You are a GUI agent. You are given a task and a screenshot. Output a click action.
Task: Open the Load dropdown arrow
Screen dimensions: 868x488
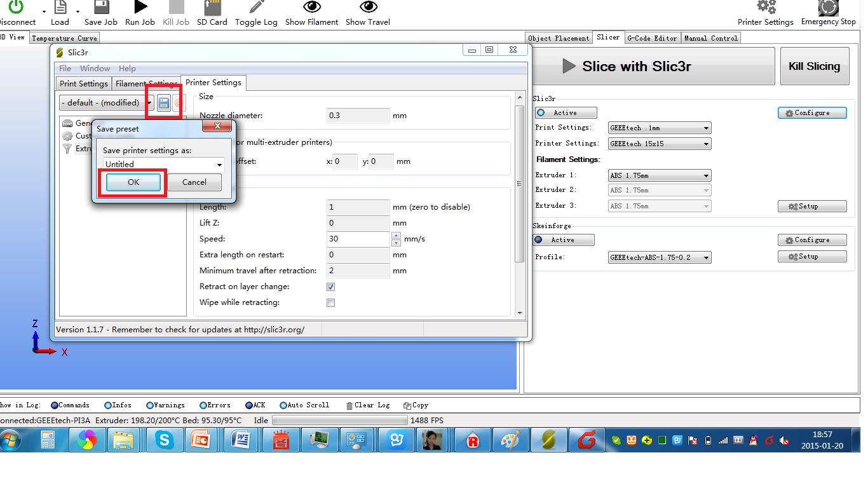pos(78,11)
